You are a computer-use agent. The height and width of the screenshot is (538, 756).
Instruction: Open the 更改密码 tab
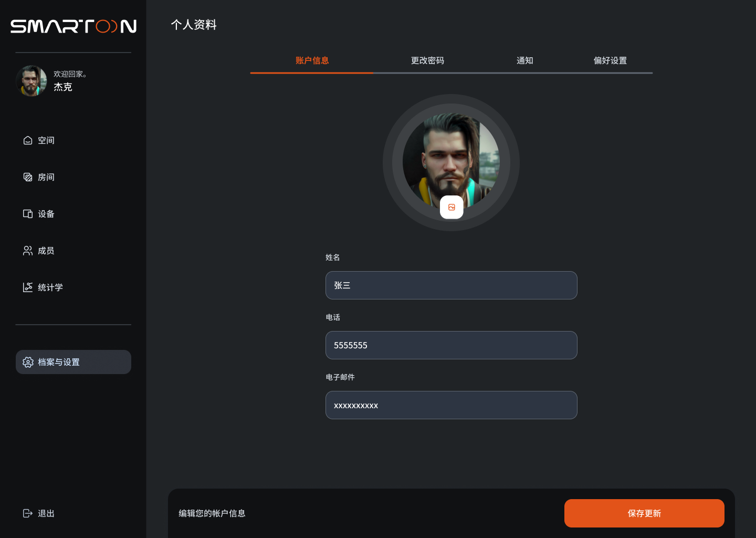pos(427,60)
